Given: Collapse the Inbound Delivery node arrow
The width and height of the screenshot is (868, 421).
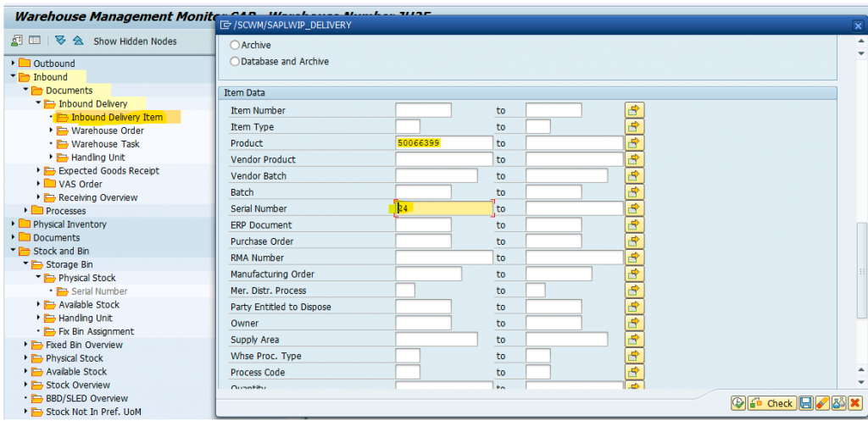Looking at the screenshot, I should 39,103.
